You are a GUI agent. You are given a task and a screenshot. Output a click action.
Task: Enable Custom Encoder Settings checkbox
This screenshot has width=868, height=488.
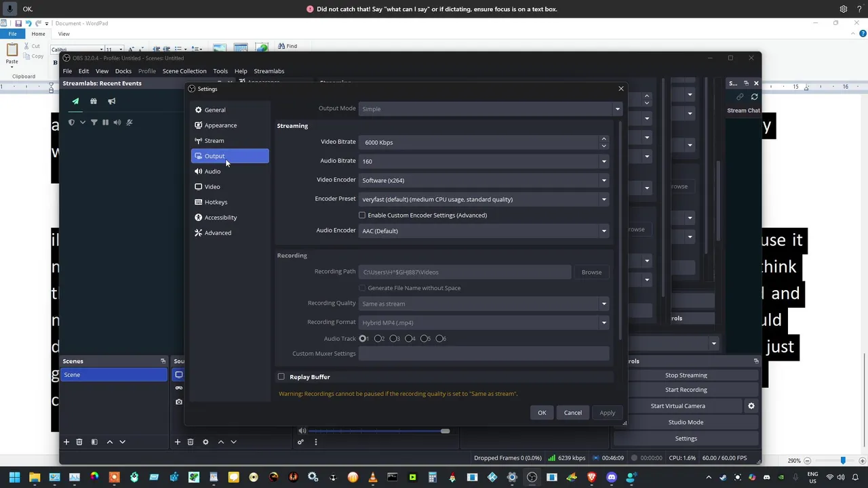click(x=362, y=216)
